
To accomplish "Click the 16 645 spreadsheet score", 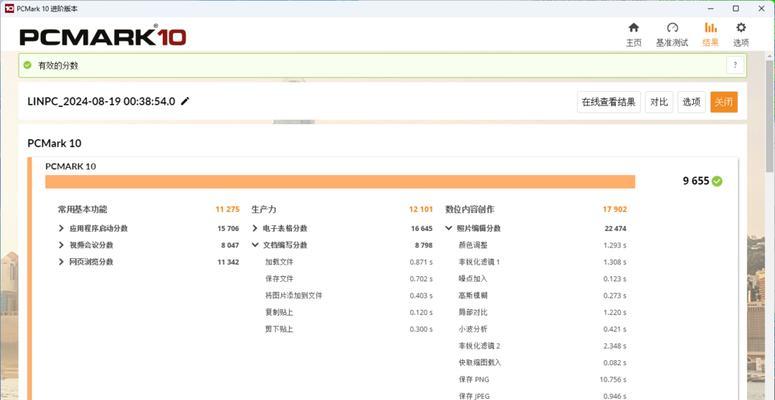I will pos(422,228).
